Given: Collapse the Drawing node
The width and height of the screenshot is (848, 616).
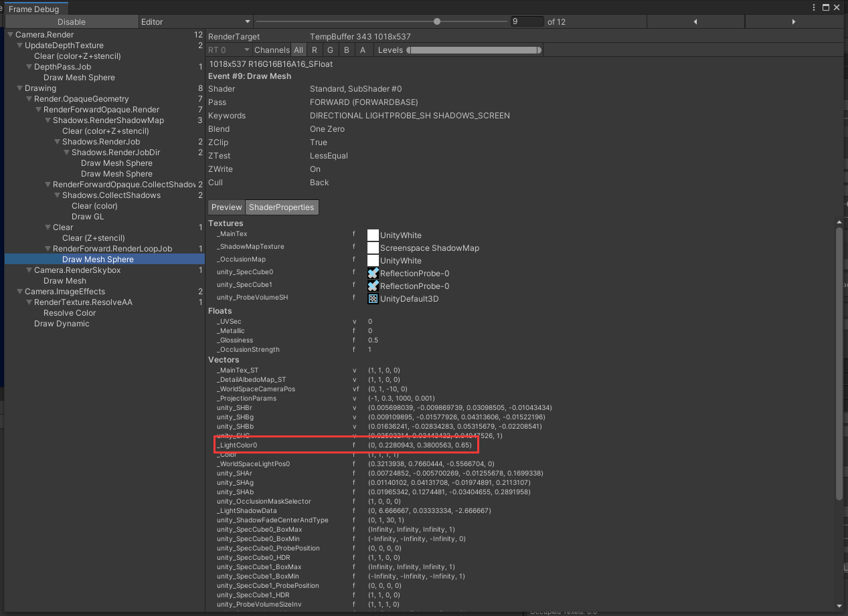Looking at the screenshot, I should pyautogui.click(x=19, y=88).
